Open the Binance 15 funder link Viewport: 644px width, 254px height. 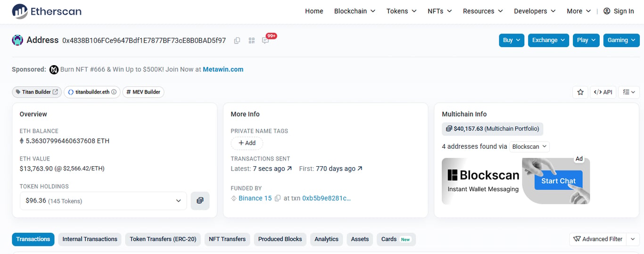coord(255,198)
